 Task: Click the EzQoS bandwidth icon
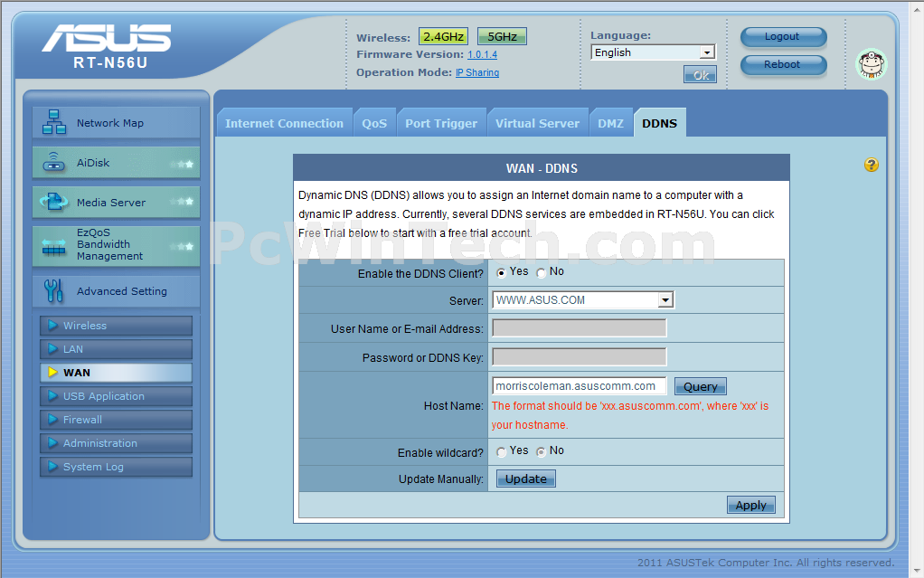(53, 248)
